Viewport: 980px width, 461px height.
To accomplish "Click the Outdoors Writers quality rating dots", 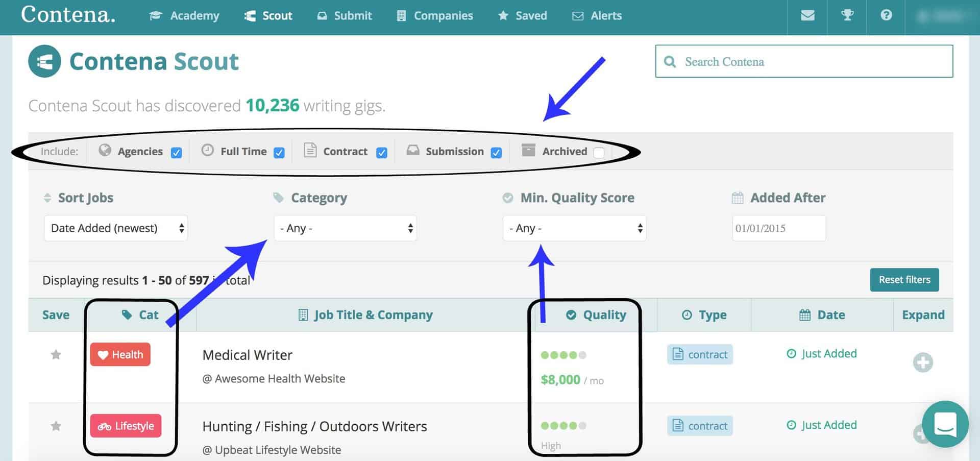I will [563, 425].
